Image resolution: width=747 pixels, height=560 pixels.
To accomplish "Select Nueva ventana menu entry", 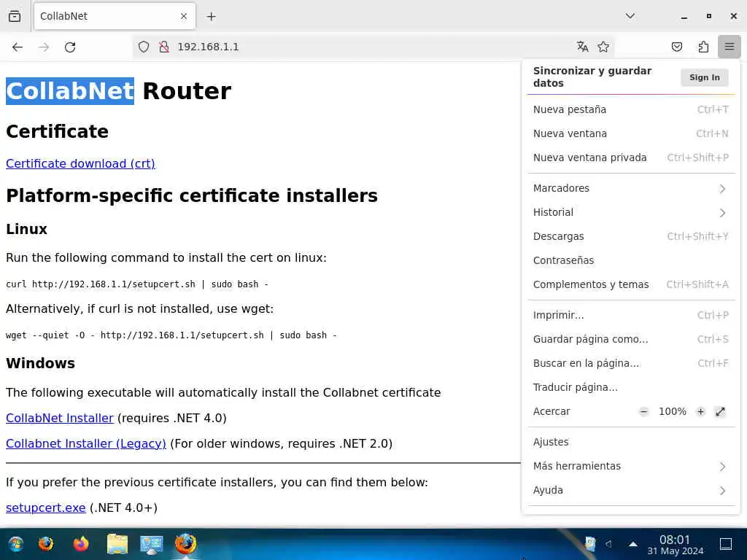I will coord(631,133).
